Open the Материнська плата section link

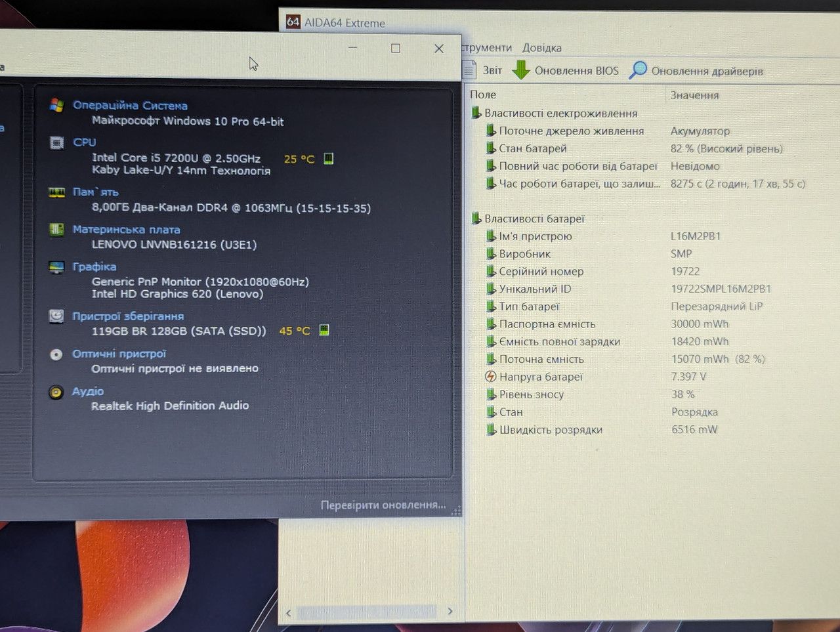pos(126,229)
